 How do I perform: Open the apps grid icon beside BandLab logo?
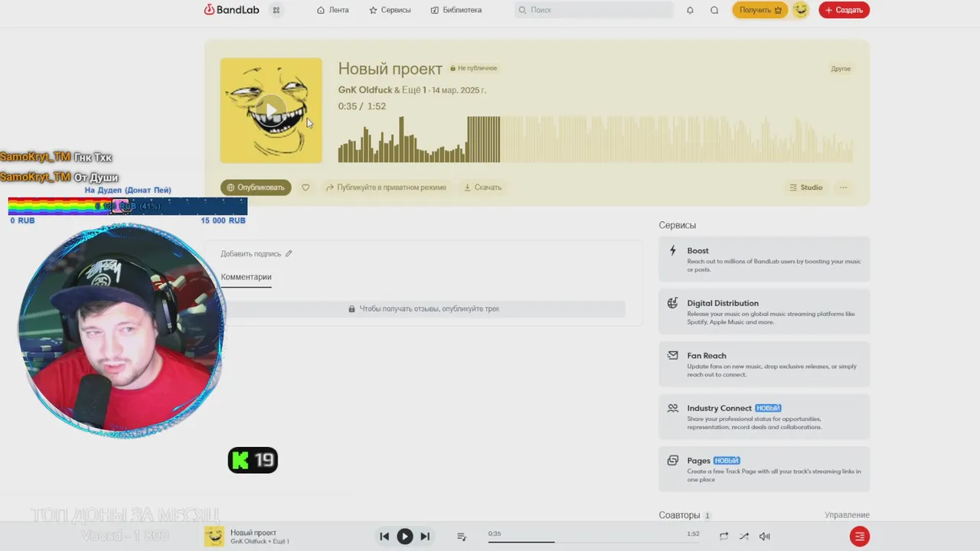point(276,10)
